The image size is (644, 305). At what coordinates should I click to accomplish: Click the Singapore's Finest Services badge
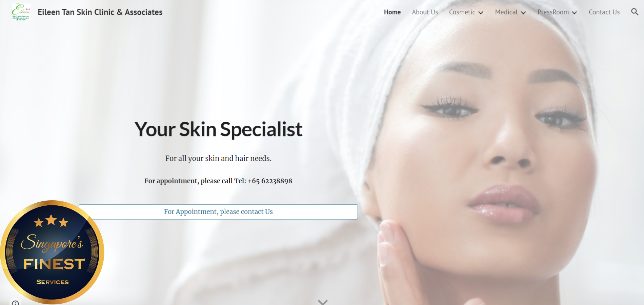coord(52,252)
